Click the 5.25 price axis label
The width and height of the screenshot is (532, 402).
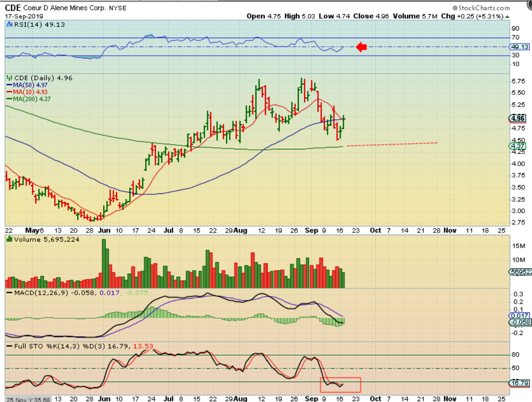(518, 104)
